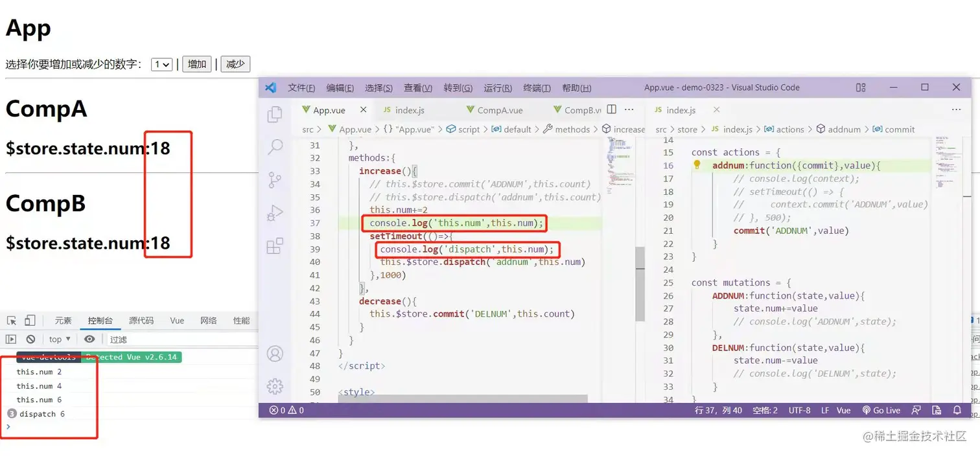Close the right-side index.js tab
The width and height of the screenshot is (980, 456).
pos(716,109)
